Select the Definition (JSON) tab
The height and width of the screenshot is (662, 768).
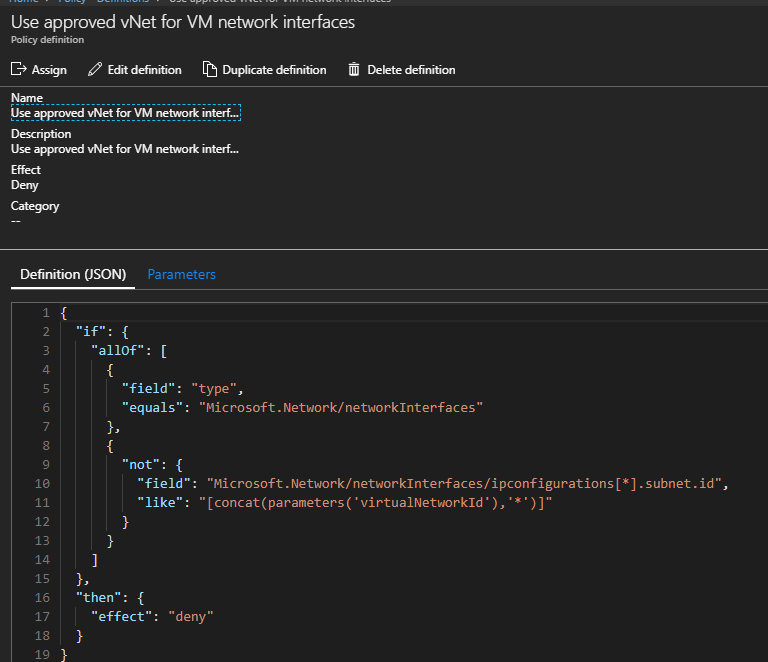[73, 274]
